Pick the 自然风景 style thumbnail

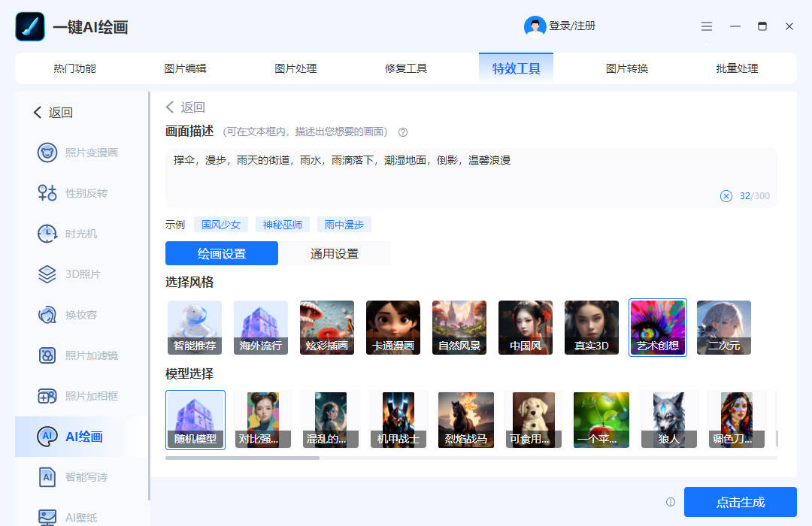click(459, 328)
